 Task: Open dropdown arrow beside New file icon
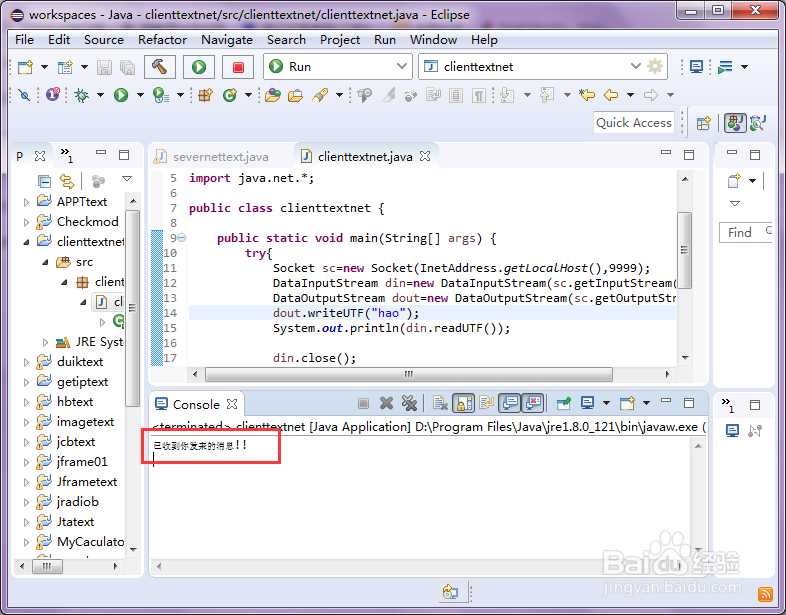(44, 67)
